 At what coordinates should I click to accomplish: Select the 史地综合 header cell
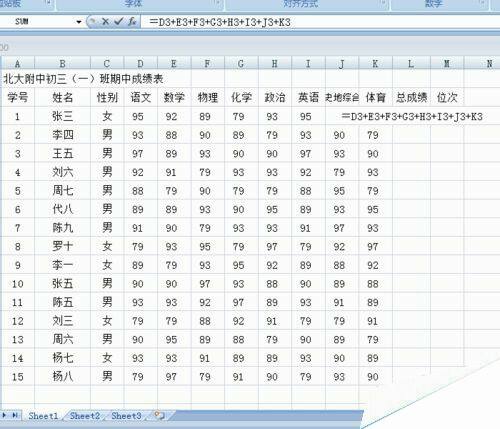click(342, 97)
